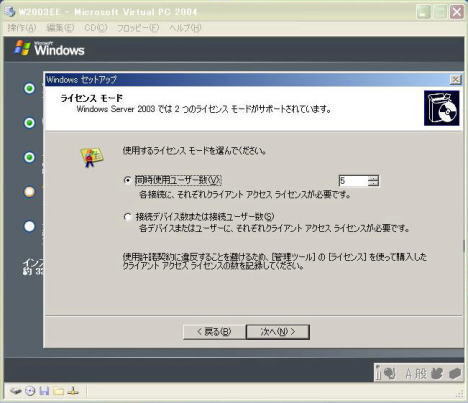Click the 'A' input mode on IME bar
Image resolution: width=468 pixels, height=403 pixels.
point(409,374)
